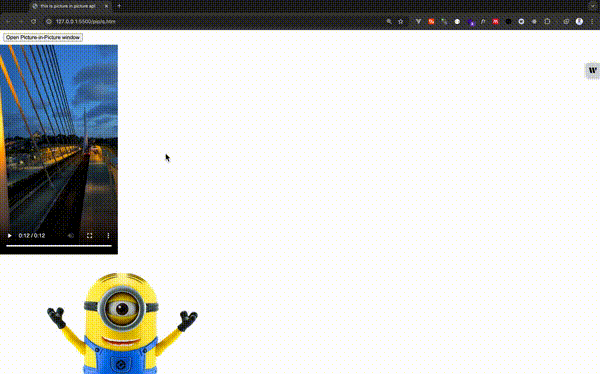The height and width of the screenshot is (374, 600).
Task: Open a new browser tab
Action: [119, 6]
